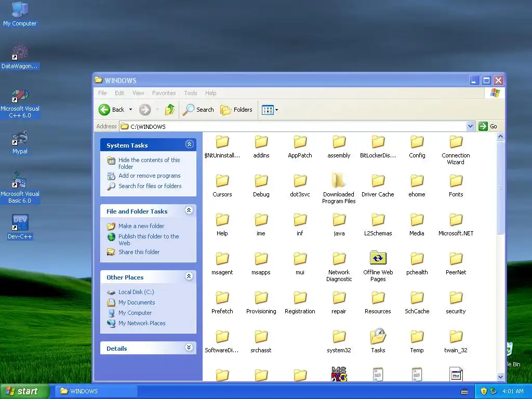Select DataWagon desktop shortcut
Image resolution: width=532 pixels, height=399 pixels.
[20, 57]
